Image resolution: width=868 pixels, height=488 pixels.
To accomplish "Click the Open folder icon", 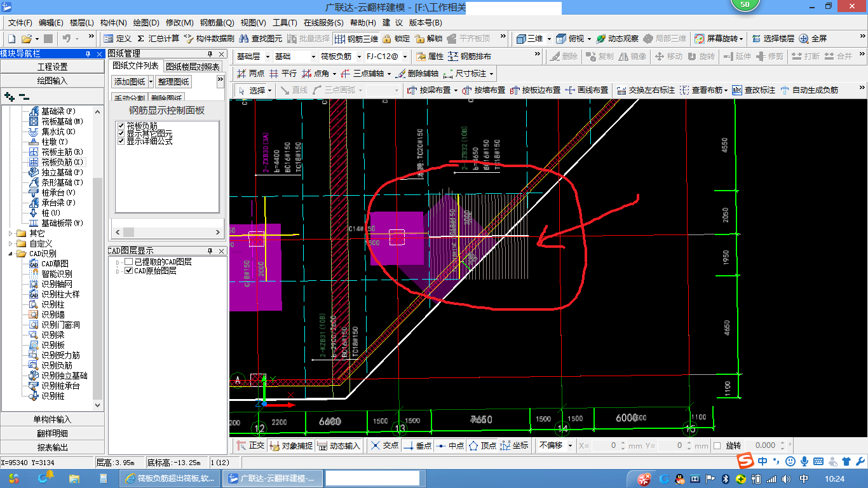I will click(x=27, y=39).
